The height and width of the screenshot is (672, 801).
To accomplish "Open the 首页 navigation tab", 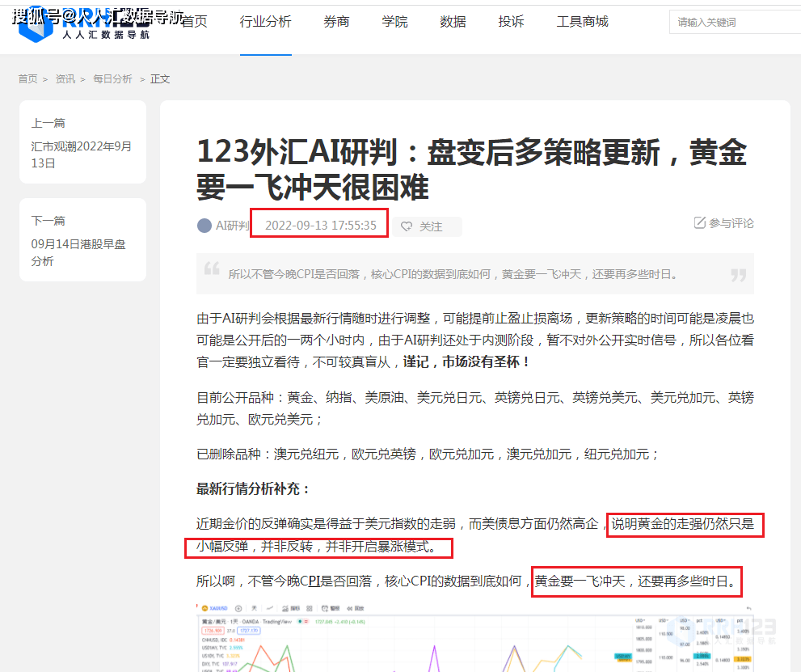I will [x=194, y=22].
